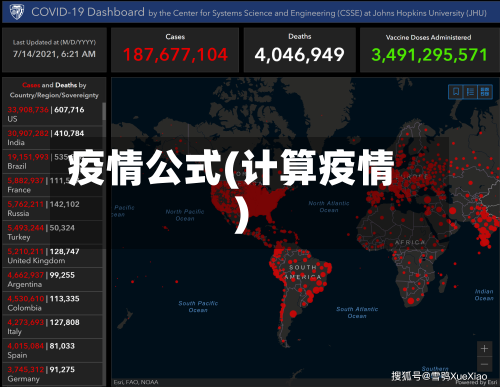Screen dimensions: 500x387
Task: Click the South Pacific Ocean label
Action: coord(198,307)
